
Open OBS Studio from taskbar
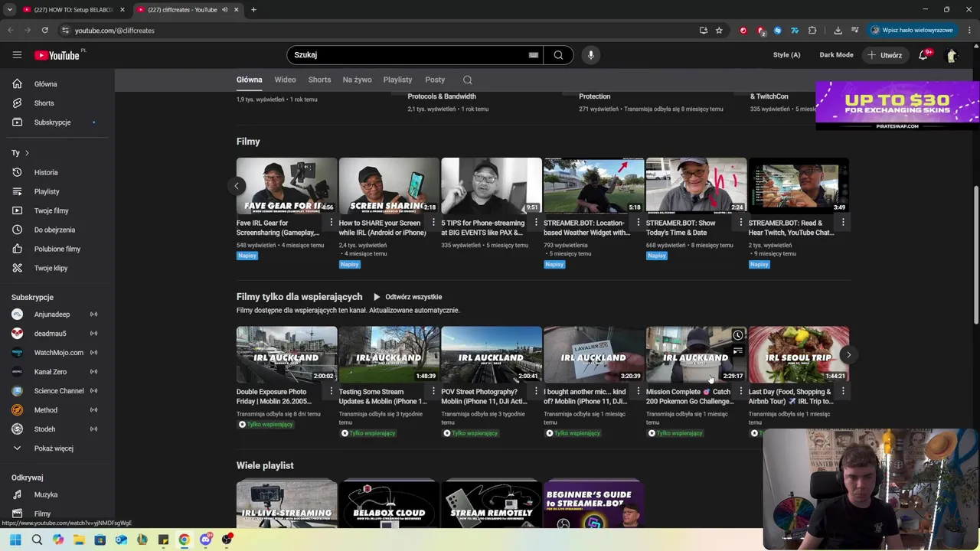(227, 540)
